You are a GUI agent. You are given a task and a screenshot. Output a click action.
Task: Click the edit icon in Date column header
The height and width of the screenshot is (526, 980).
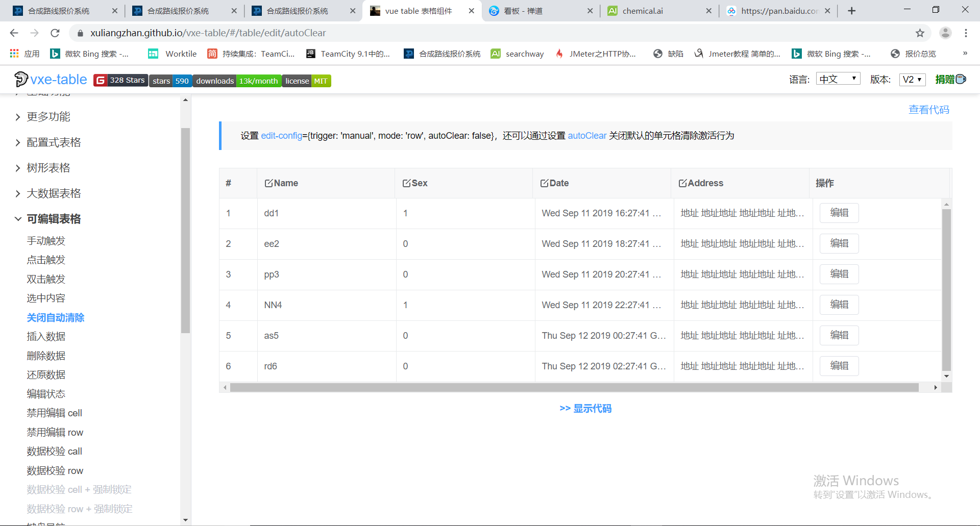click(x=545, y=183)
